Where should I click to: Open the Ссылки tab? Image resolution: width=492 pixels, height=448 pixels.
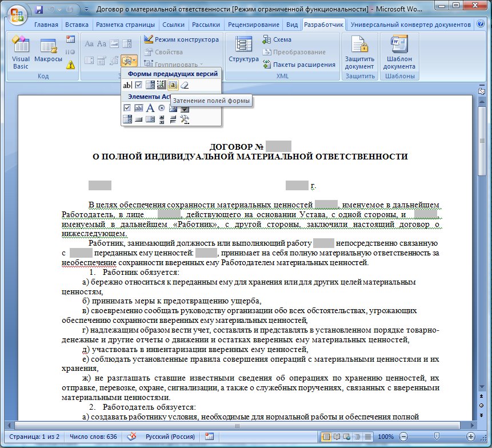(x=173, y=25)
